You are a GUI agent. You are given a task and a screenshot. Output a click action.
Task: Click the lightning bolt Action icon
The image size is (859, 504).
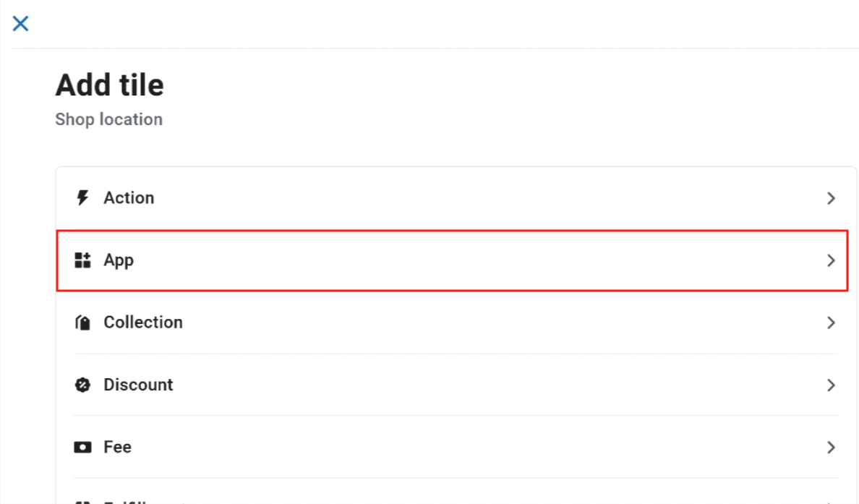click(x=82, y=197)
